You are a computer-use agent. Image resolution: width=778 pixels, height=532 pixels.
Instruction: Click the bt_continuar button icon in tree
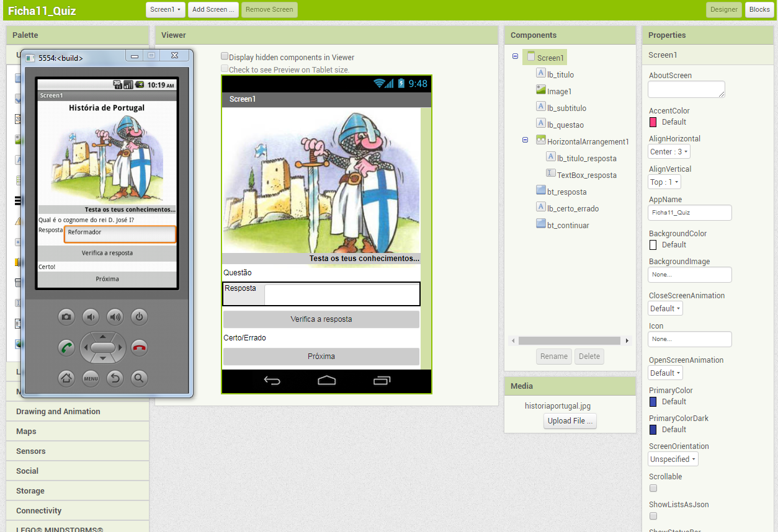click(541, 224)
